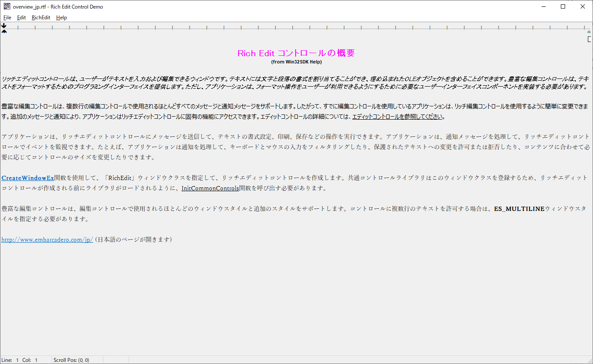Click the Col: 1 status bar entry
This screenshot has width=593, height=364.
pos(30,360)
